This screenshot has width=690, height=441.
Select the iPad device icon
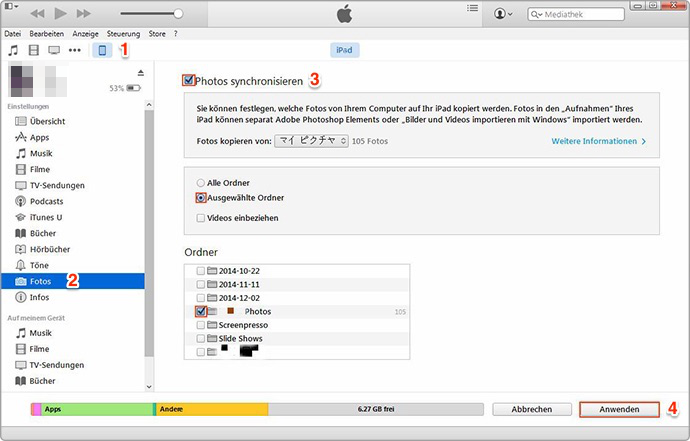coord(102,50)
